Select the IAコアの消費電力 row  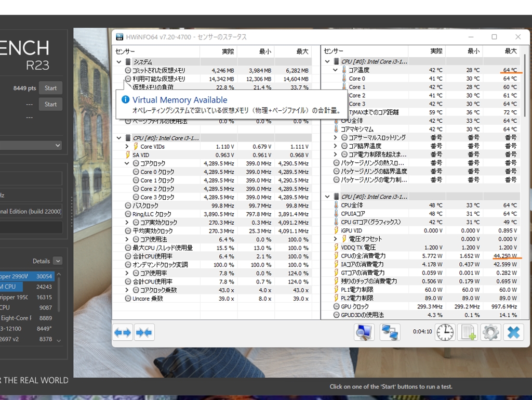421,264
